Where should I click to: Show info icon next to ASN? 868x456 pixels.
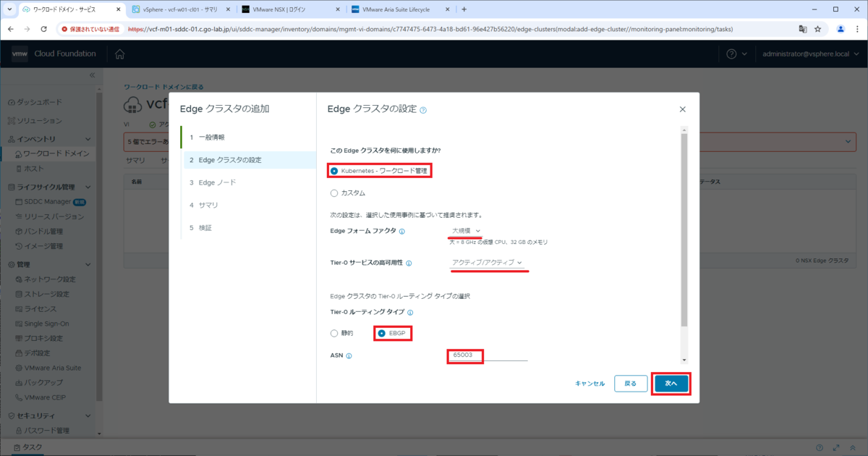click(x=349, y=356)
